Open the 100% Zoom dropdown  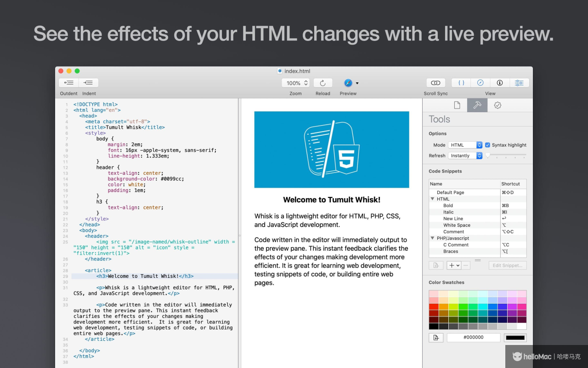pos(296,83)
